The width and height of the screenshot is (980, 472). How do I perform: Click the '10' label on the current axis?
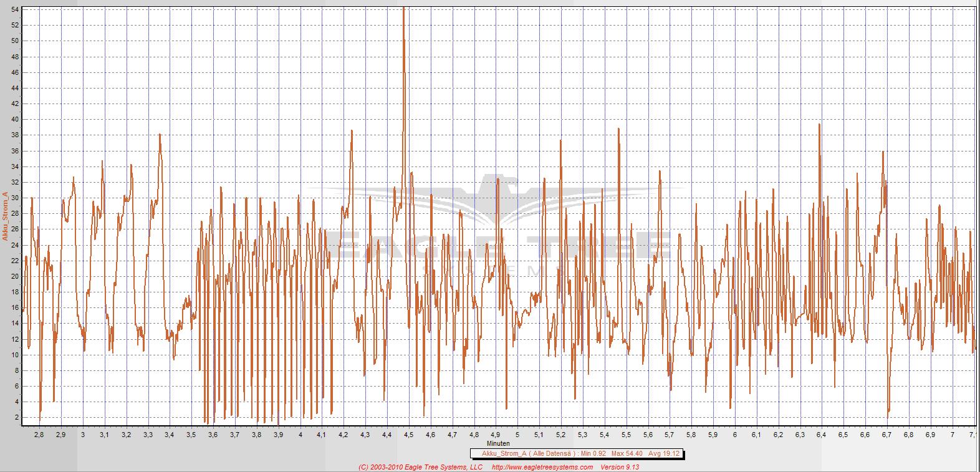16,355
